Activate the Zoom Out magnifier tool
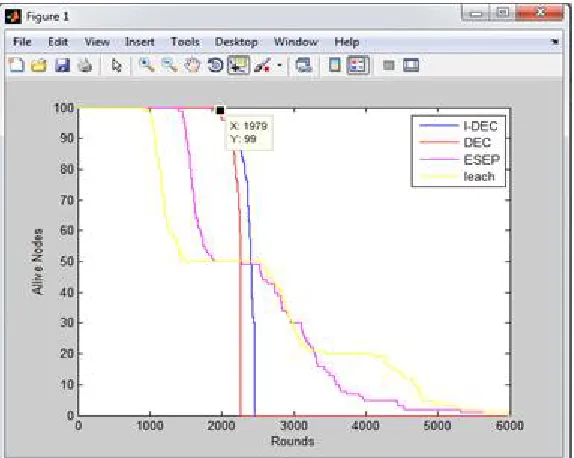Viewport: 574px width, 458px height. (x=169, y=66)
